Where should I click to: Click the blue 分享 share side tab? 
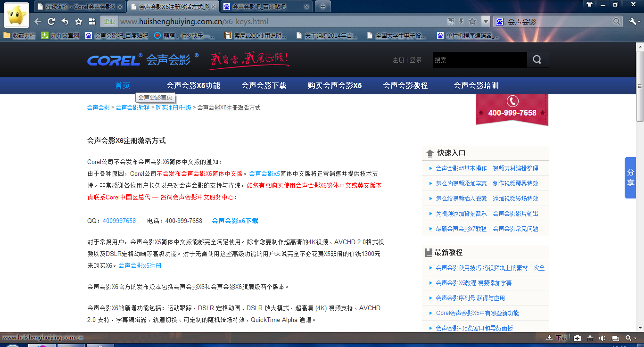point(630,178)
